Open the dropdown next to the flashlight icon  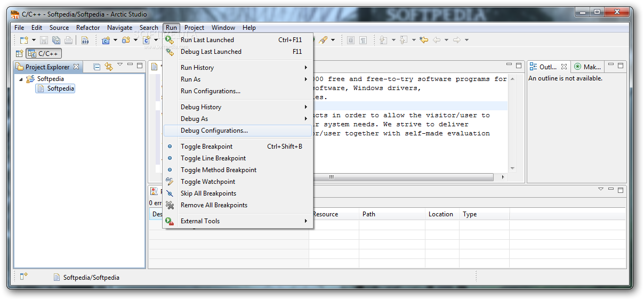pyautogui.click(x=333, y=40)
